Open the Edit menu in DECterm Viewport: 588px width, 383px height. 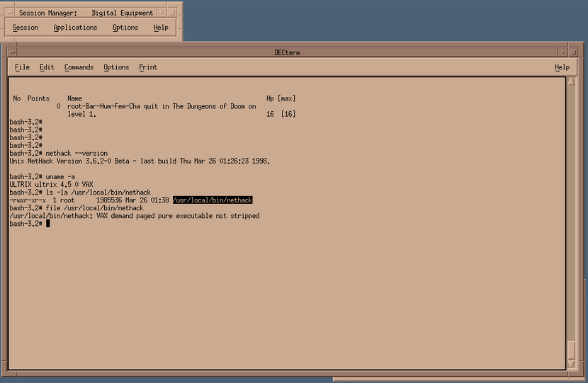(47, 67)
